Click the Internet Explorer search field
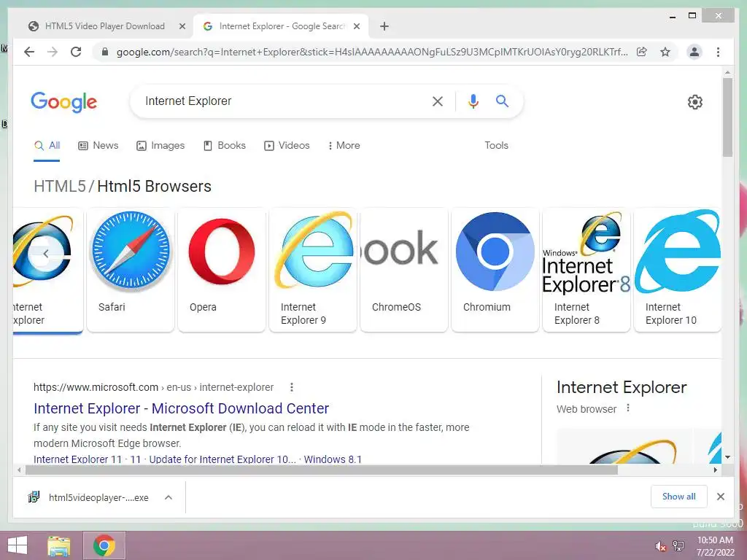This screenshot has width=747, height=560. (284, 101)
